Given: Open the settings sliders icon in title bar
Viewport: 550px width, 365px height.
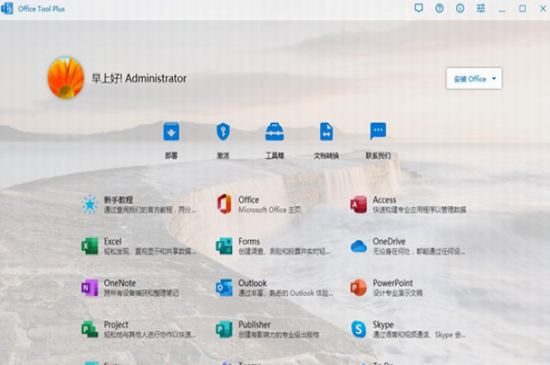Looking at the screenshot, I should point(481,8).
